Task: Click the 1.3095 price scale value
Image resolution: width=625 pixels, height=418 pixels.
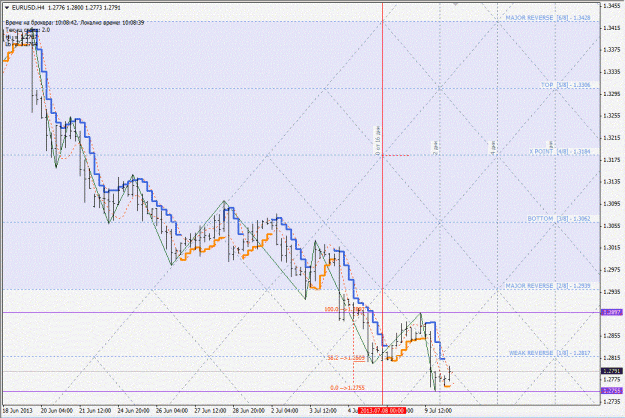Action: tap(612, 204)
